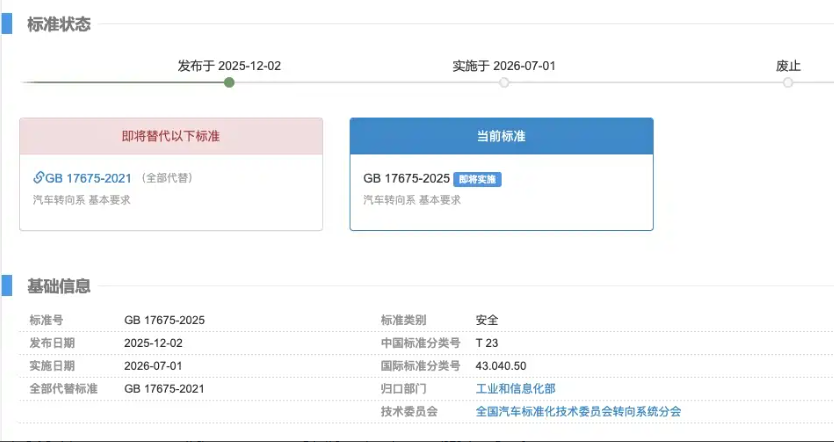
Task: Click the (全部代替) note in the replaced card
Action: coord(166,179)
